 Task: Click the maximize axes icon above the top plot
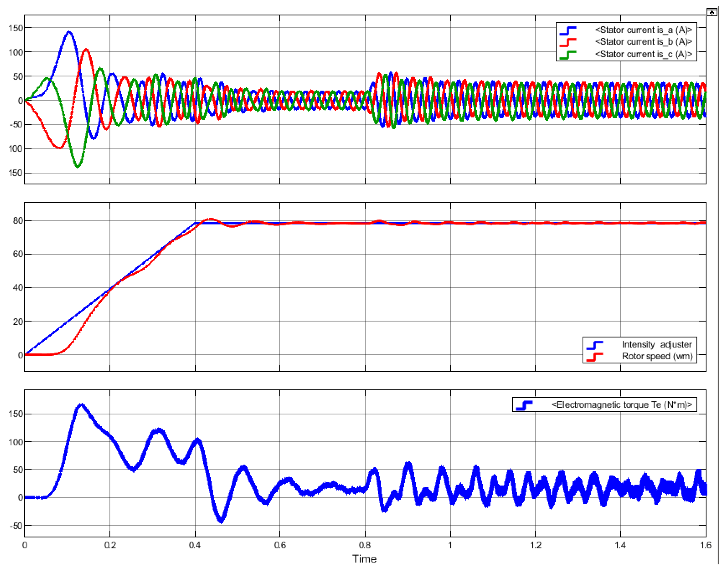click(712, 12)
